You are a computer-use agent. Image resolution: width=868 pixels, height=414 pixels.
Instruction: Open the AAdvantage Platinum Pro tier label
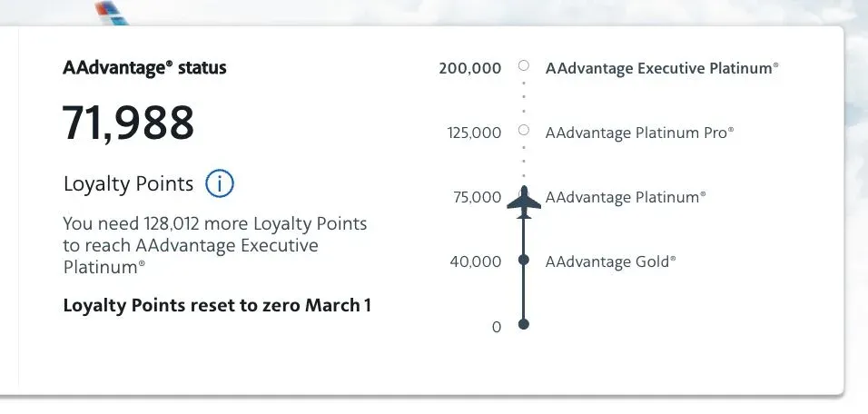point(639,133)
